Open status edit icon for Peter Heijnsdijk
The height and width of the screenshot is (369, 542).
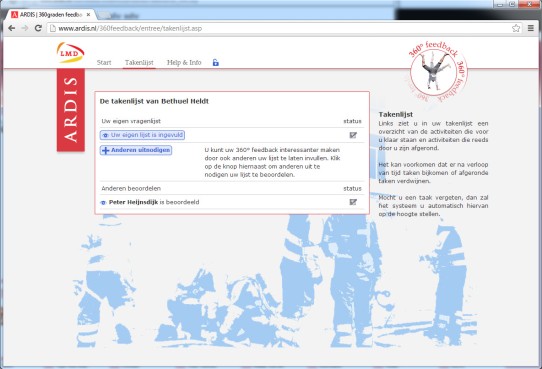(x=353, y=202)
